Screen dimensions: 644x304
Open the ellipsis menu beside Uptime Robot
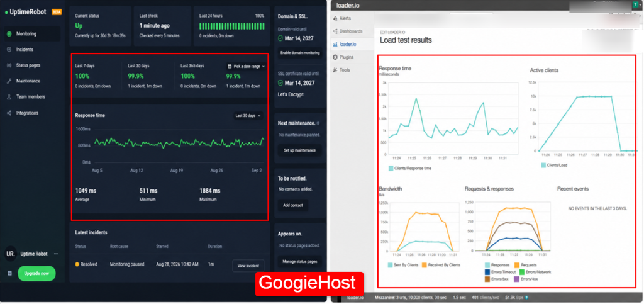56,254
